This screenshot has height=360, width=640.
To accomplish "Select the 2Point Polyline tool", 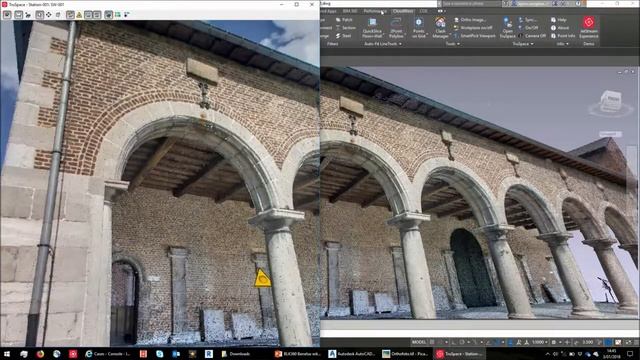I will click(396, 28).
